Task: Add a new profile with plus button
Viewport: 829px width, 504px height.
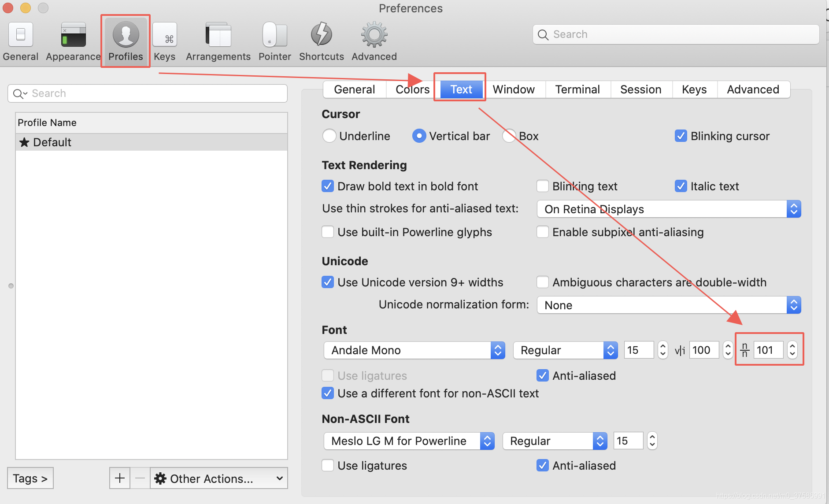Action: 120,478
